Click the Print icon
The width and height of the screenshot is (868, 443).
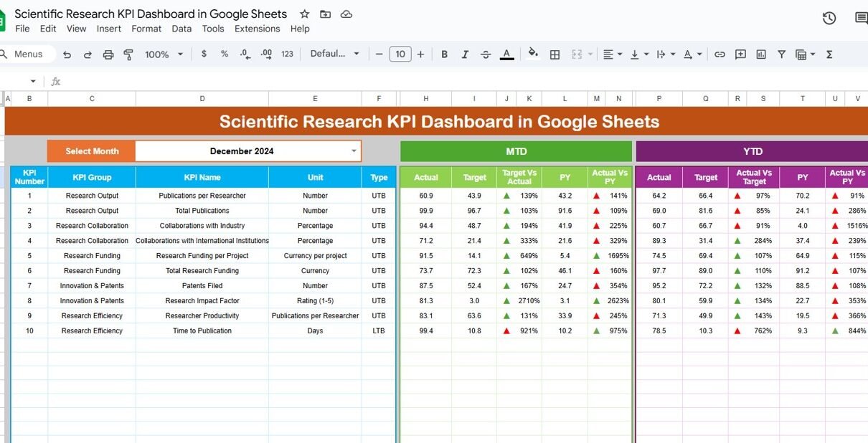[108, 54]
